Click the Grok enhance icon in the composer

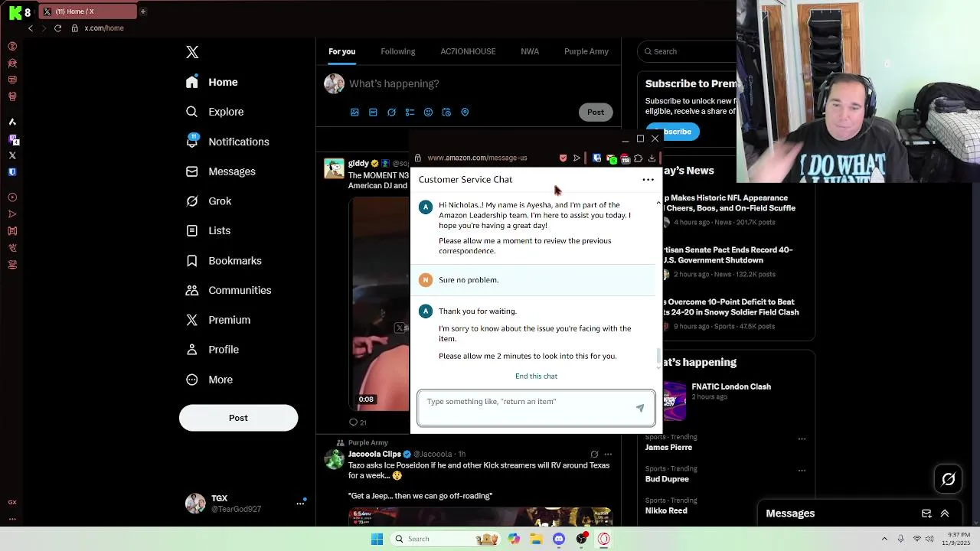coord(391,112)
